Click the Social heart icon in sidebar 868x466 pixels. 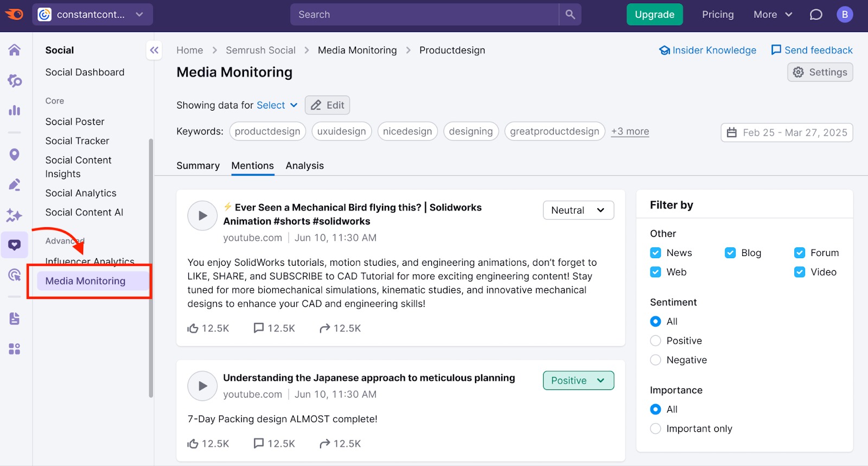[x=15, y=245]
